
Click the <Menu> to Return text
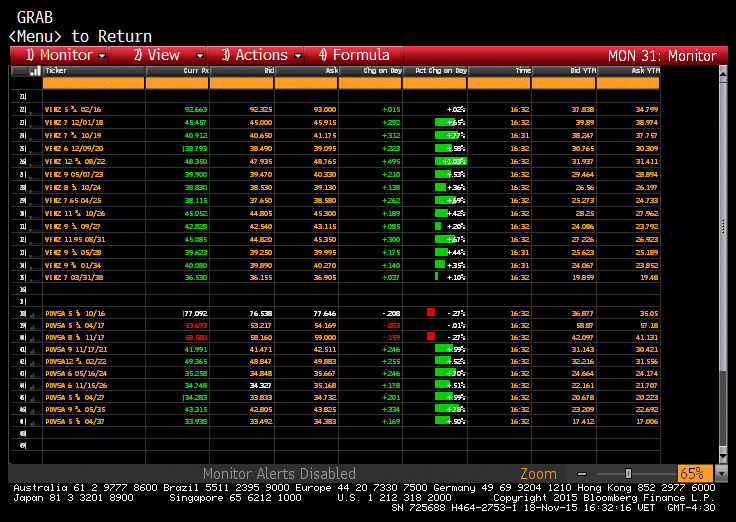[x=80, y=36]
